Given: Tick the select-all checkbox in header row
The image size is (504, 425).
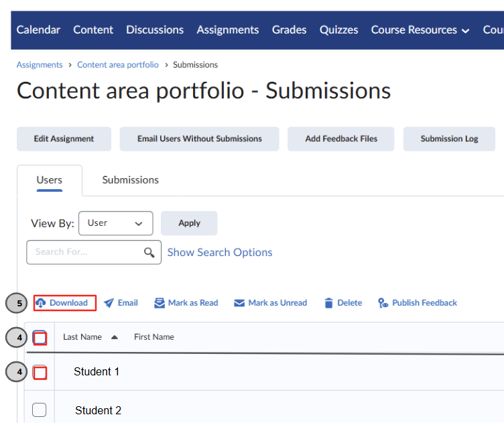Looking at the screenshot, I should coord(40,338).
